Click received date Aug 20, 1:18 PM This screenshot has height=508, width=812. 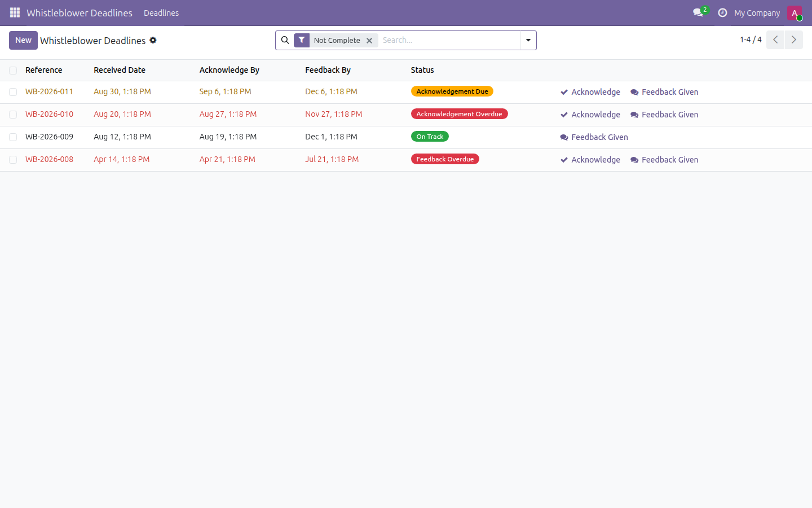click(122, 114)
